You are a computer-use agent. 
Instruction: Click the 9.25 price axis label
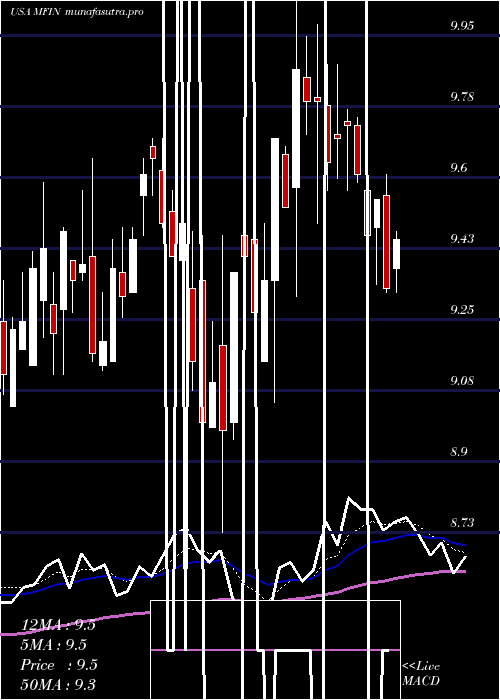(x=462, y=309)
